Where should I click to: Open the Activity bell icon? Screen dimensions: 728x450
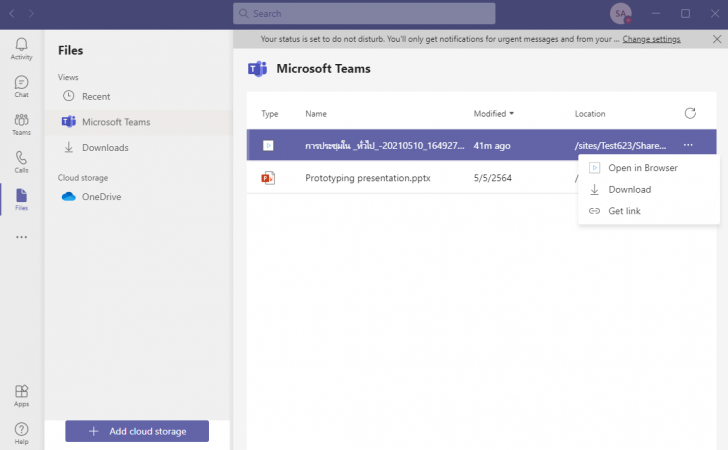21,48
